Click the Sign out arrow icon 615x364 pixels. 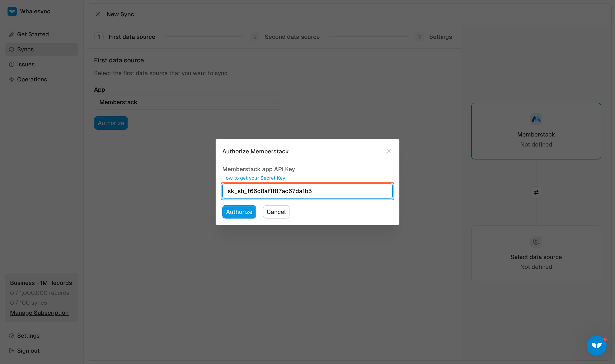(11, 351)
